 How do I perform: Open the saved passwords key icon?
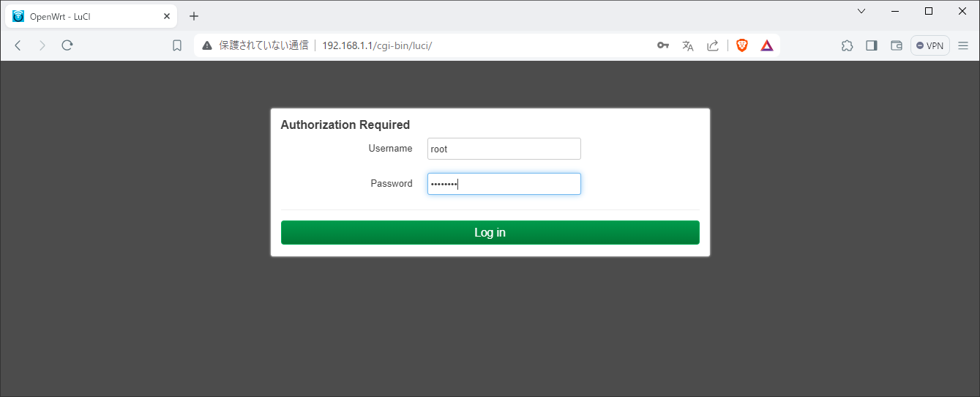(x=663, y=45)
